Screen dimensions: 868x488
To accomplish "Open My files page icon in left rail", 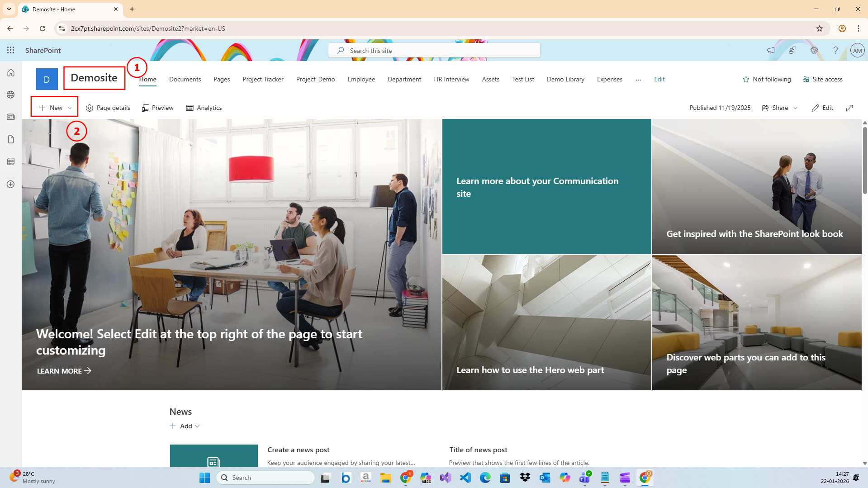I will 11,139.
